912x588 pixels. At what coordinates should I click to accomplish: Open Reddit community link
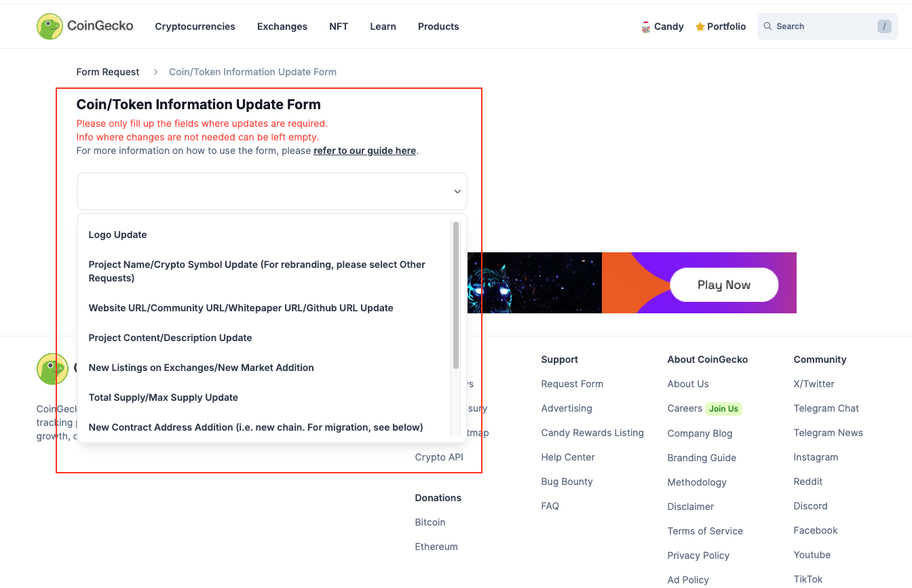[x=808, y=482]
